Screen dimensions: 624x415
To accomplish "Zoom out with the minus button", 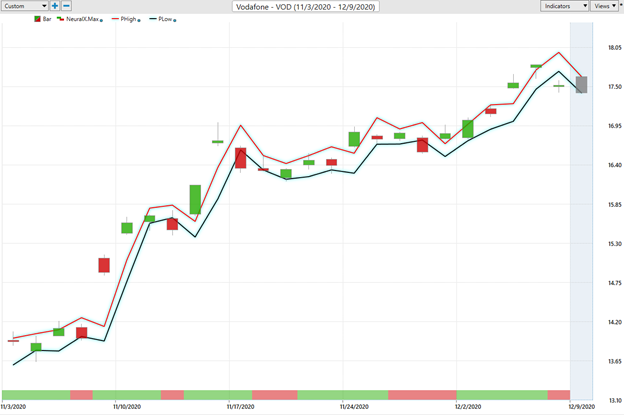I will [x=66, y=6].
